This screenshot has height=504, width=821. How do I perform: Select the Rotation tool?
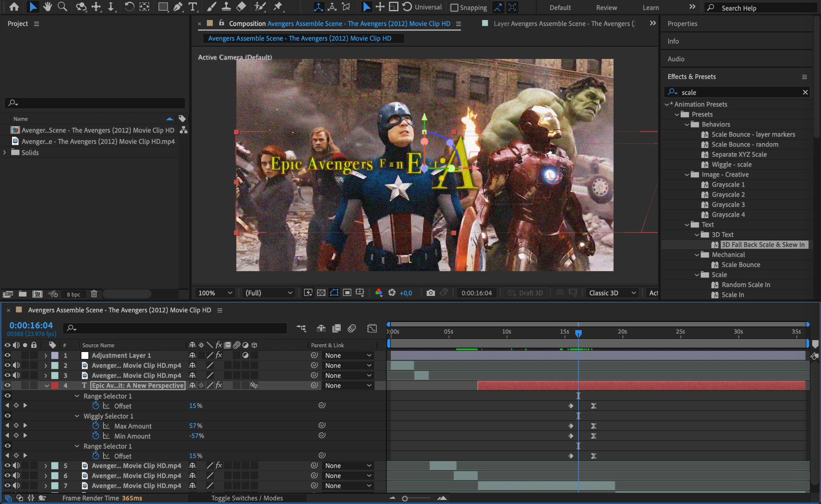(129, 7)
